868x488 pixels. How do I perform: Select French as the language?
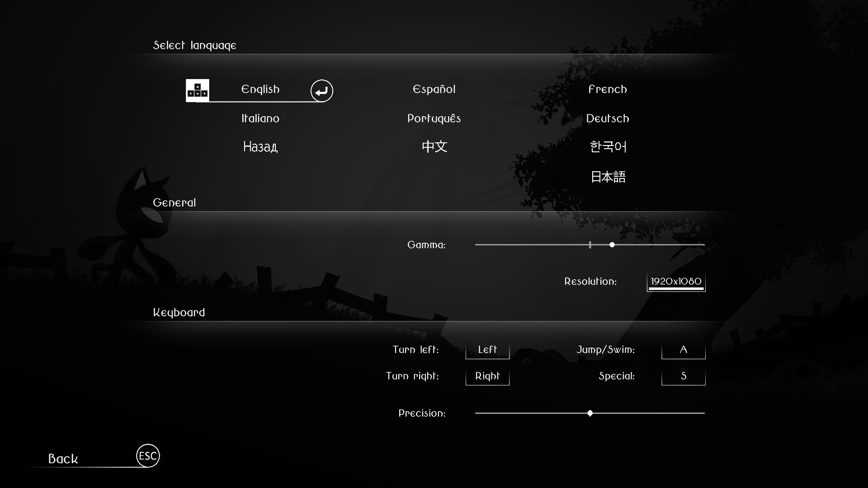tap(608, 89)
